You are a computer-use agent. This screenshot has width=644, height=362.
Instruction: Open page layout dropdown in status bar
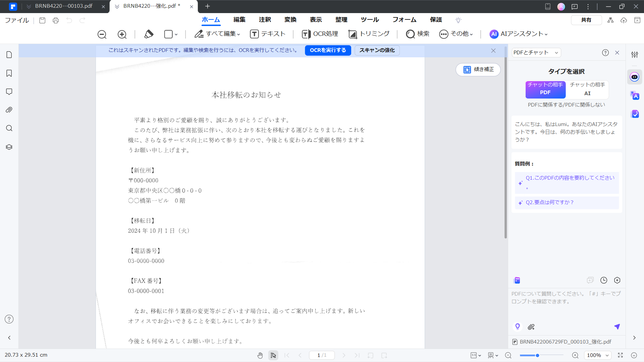[x=493, y=355]
